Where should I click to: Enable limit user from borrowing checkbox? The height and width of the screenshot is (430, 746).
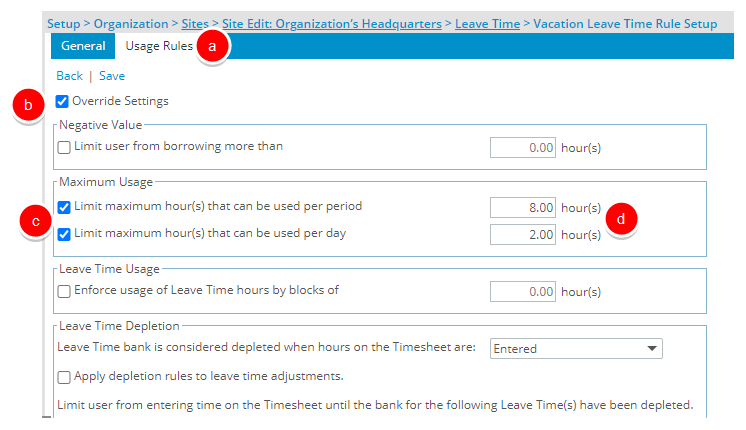coord(64,147)
